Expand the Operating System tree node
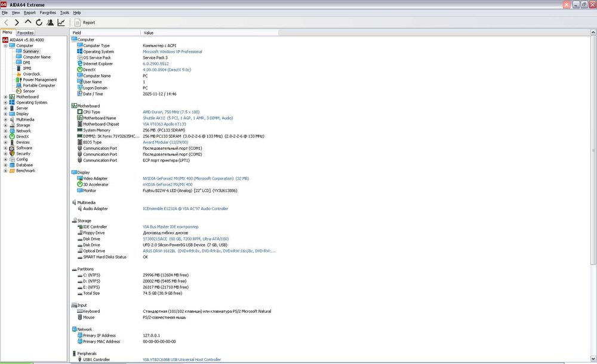597x364 pixels. [5, 103]
